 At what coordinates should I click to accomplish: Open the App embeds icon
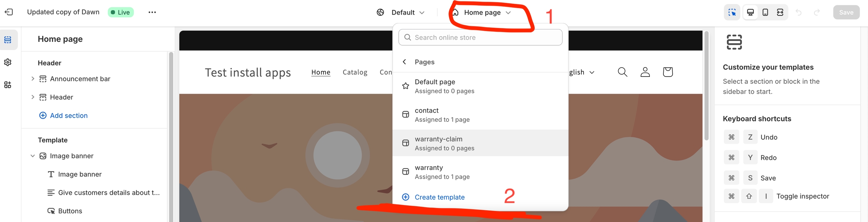[8, 85]
